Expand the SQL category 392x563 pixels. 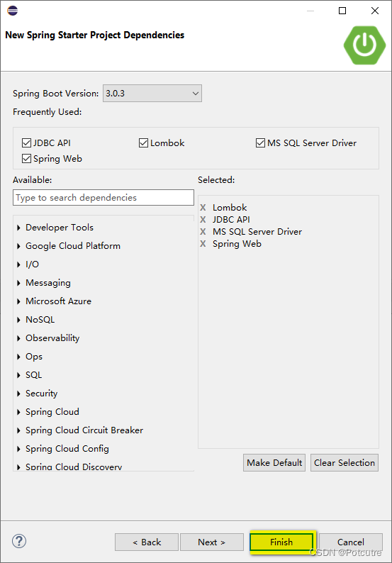(18, 375)
